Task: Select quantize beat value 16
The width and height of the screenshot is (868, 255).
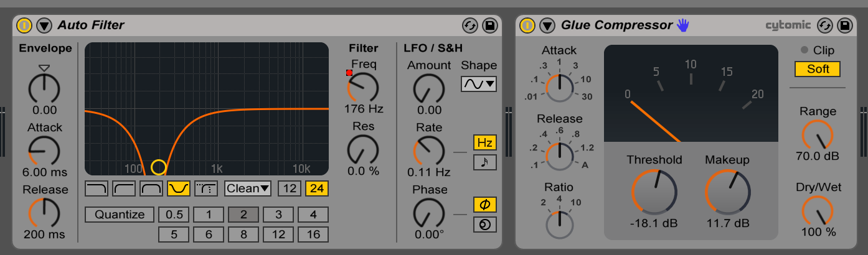Action: [313, 234]
